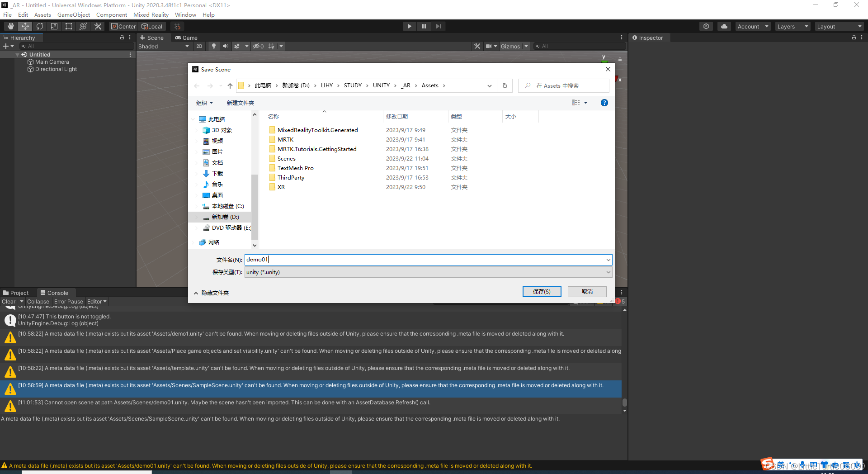
Task: Toggle Center pivot mode
Action: [x=123, y=26]
